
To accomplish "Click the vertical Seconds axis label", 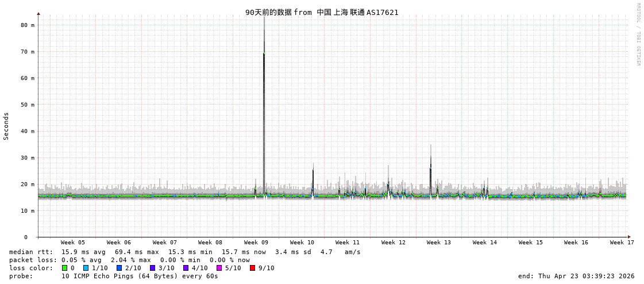I will [6, 126].
